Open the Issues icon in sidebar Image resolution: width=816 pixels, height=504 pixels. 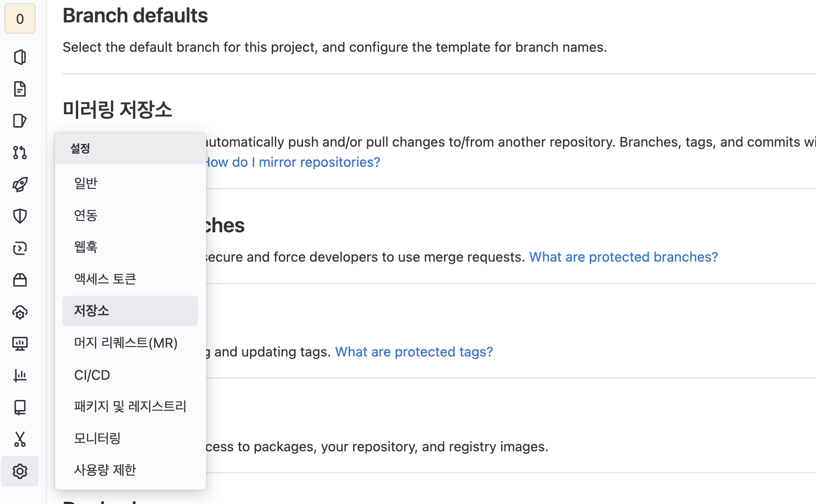(x=20, y=121)
